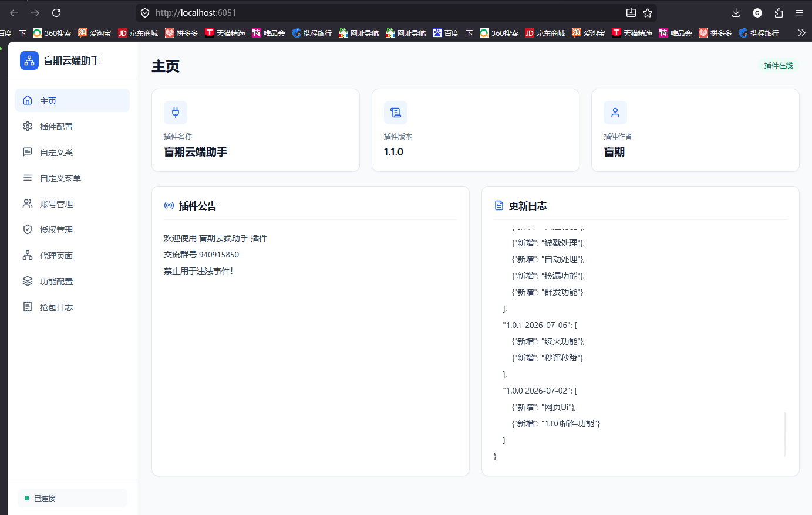The height and width of the screenshot is (515, 812).
Task: Go back to the previous browser page
Action: [14, 13]
